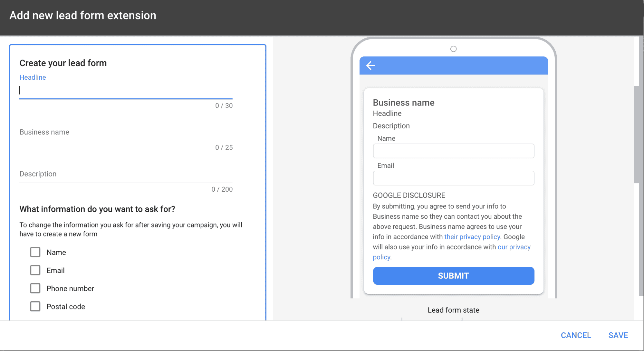The width and height of the screenshot is (644, 351).
Task: Select the Postal code checkbox
Action: (35, 306)
